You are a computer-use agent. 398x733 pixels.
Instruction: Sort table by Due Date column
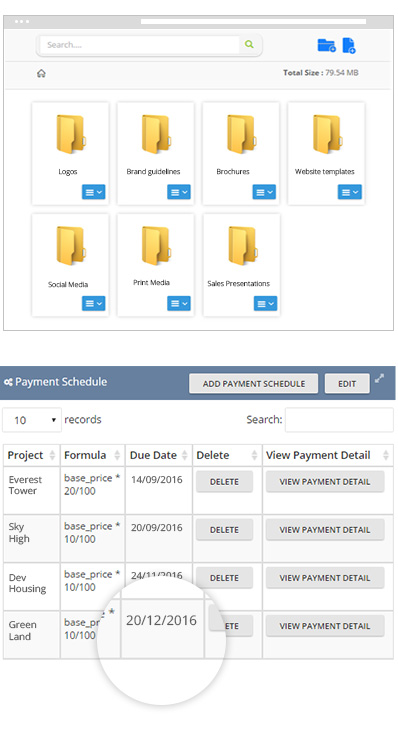pos(159,455)
